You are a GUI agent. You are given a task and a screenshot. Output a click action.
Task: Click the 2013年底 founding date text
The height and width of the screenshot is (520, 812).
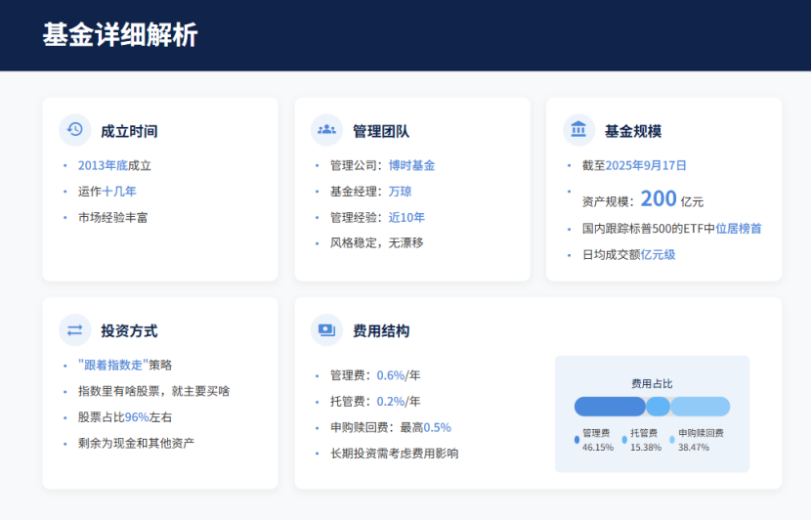pyautogui.click(x=103, y=165)
